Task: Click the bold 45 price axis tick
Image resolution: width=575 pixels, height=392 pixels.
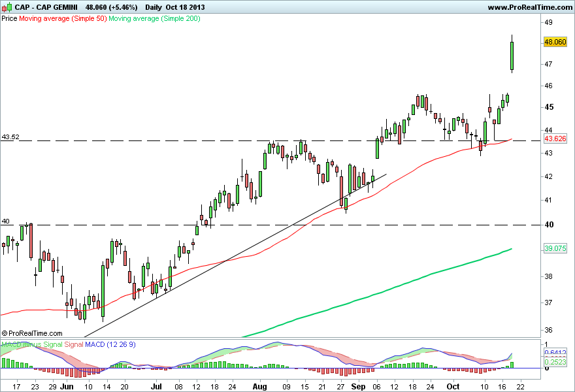Action: pyautogui.click(x=549, y=107)
